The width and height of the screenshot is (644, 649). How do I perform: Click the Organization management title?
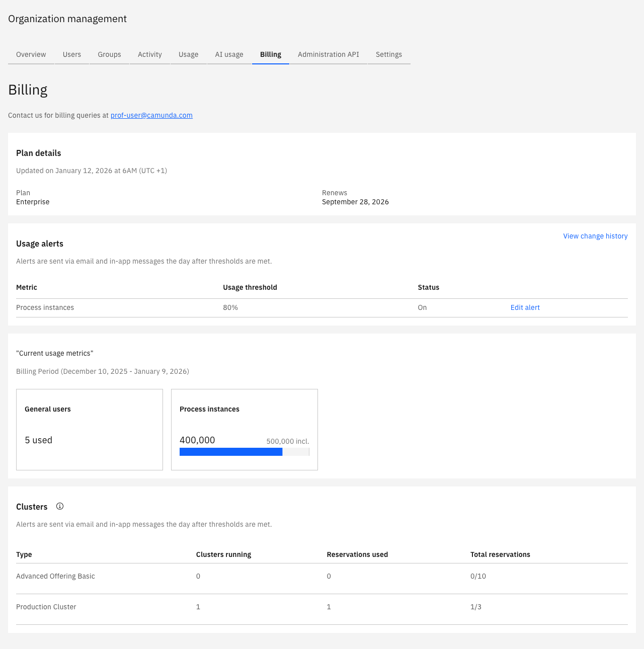coord(67,19)
